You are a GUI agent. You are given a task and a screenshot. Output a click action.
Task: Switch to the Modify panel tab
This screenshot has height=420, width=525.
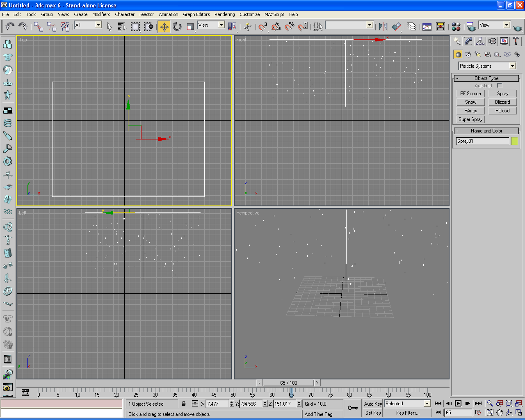click(468, 41)
